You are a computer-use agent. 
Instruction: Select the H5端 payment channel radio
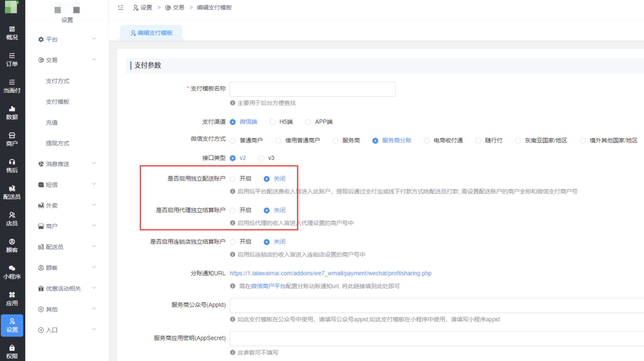[272, 122]
